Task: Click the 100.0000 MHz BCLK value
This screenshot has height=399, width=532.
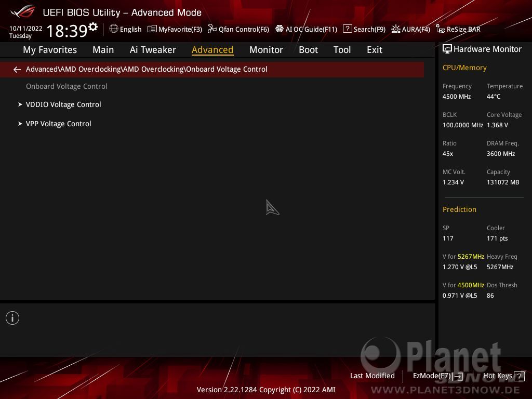Action: 463,125
